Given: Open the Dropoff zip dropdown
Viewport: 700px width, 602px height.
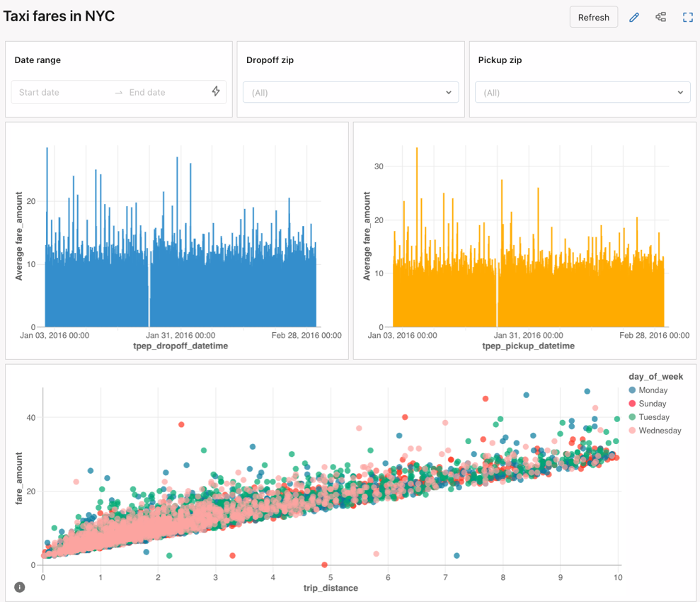Looking at the screenshot, I should [x=350, y=92].
